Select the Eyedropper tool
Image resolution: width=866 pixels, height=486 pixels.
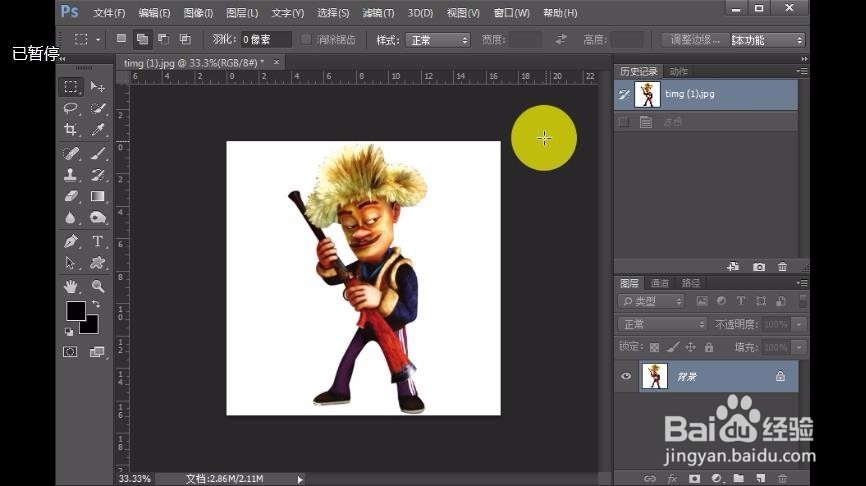point(98,130)
